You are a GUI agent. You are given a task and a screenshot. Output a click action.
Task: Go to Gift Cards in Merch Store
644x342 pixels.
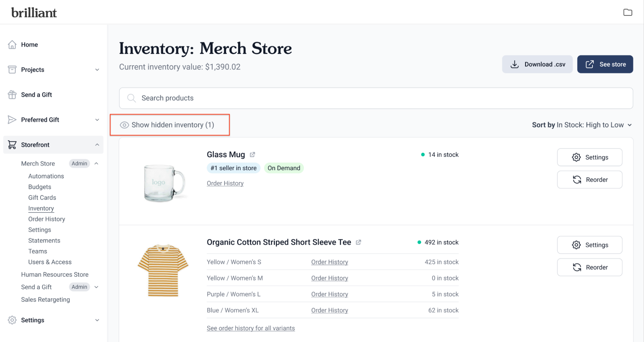42,198
